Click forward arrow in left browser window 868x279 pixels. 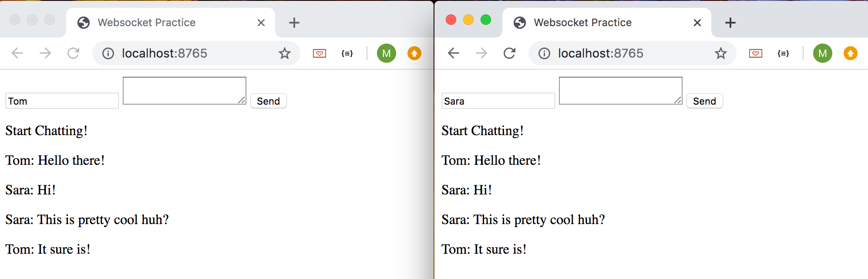45,53
